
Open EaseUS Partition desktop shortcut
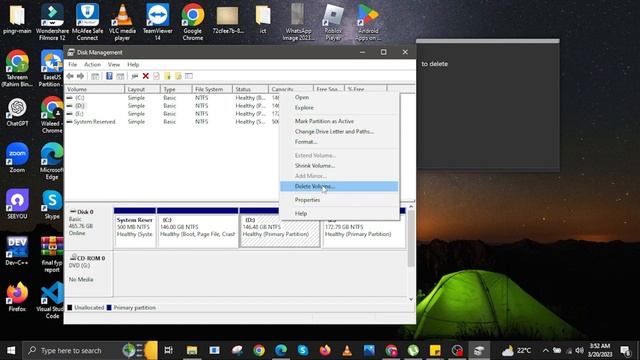52,69
